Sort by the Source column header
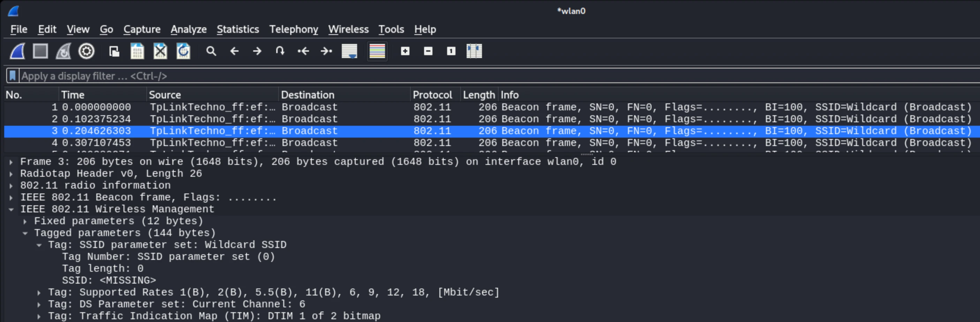 213,95
